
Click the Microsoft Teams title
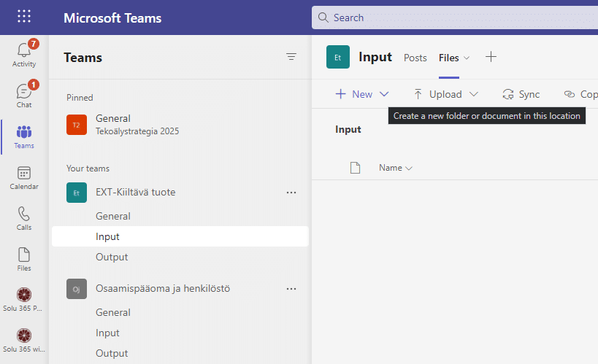coord(112,18)
